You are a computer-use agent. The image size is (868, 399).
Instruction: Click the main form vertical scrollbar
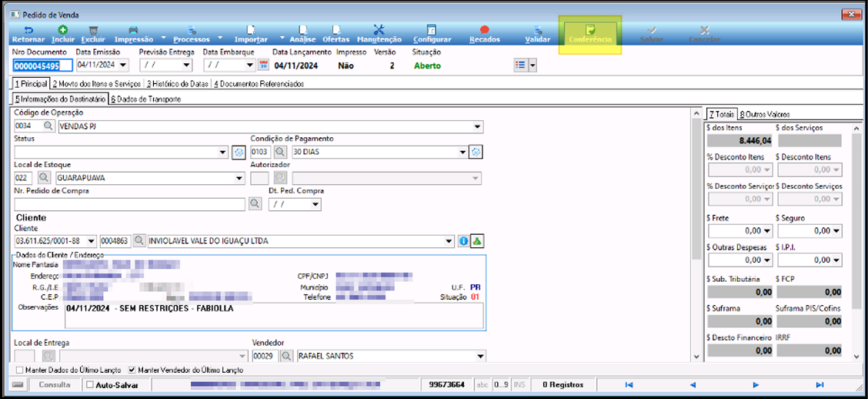(696, 234)
